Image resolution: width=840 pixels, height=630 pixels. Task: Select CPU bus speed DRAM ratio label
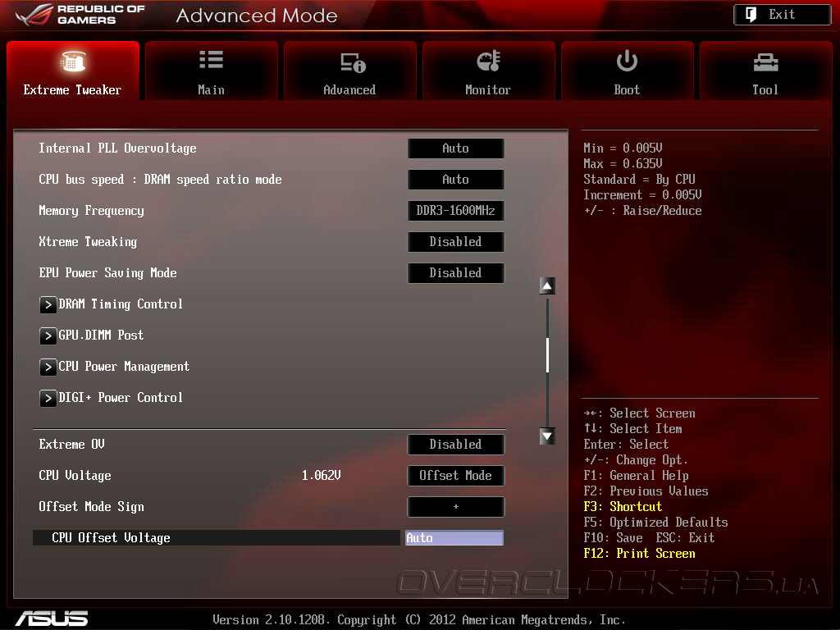[160, 180]
